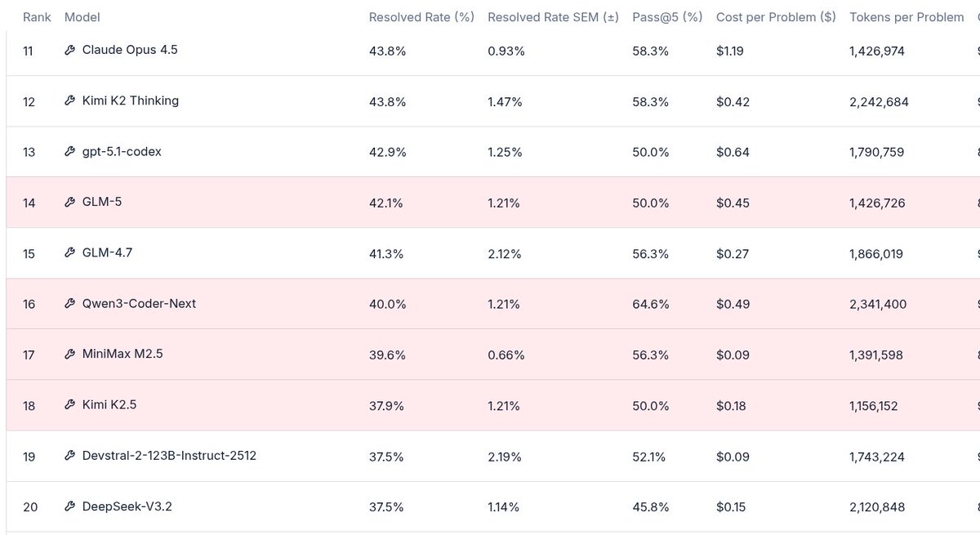Open the Qwen3-Coder-Next model name
This screenshot has width=980, height=535.
pos(139,304)
